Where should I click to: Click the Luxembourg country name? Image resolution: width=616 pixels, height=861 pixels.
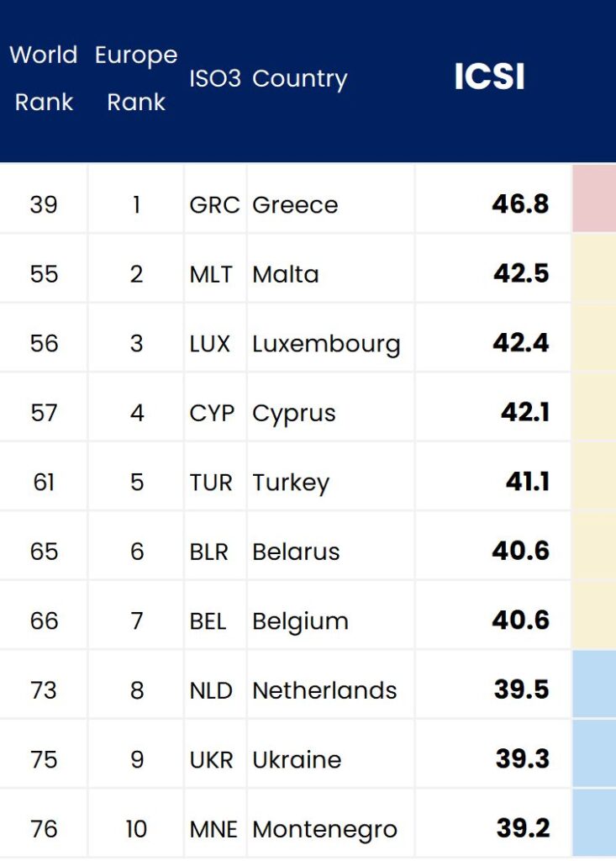[x=326, y=344]
